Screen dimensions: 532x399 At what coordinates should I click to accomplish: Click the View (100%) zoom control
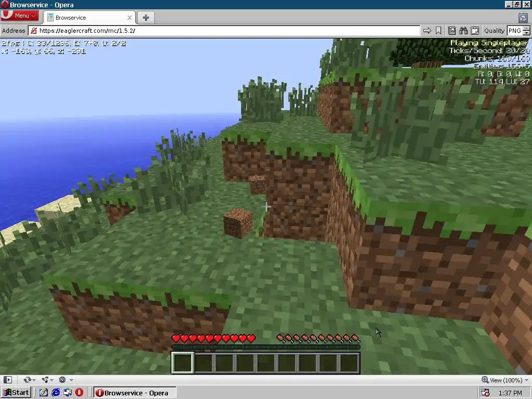(x=502, y=380)
